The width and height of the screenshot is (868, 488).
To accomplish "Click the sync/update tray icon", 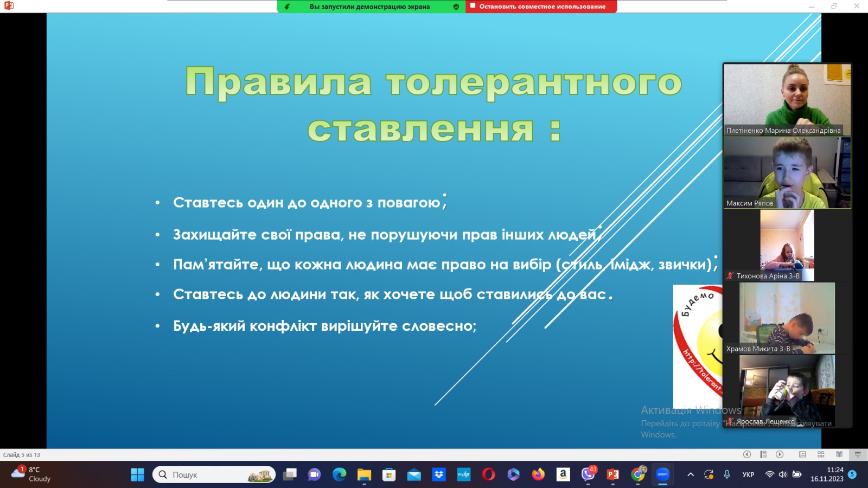I will [x=709, y=474].
